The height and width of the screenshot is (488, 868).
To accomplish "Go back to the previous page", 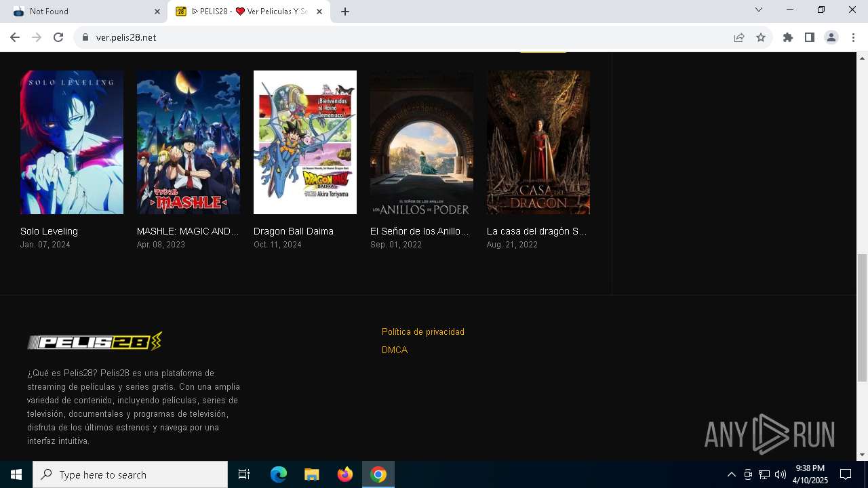I will click(x=15, y=37).
